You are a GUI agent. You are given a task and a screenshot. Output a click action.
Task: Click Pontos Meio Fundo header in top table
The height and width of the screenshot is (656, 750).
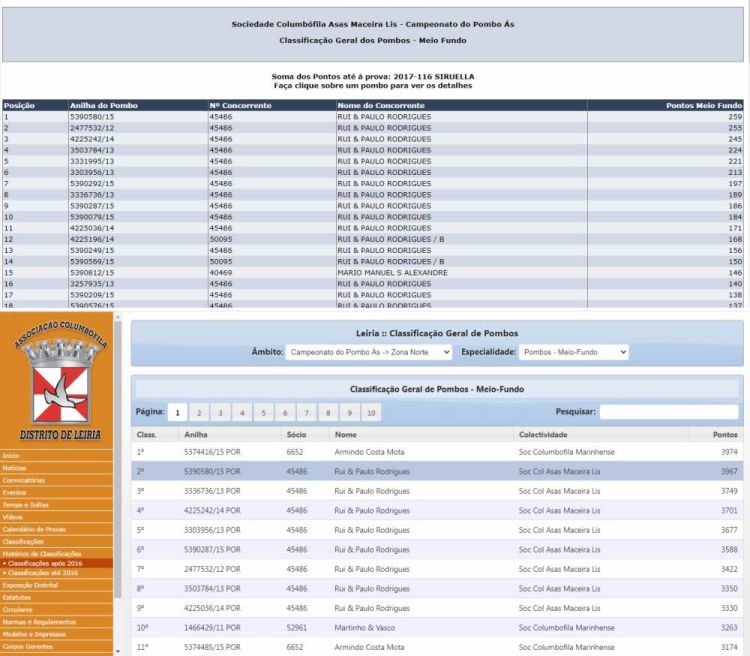click(704, 105)
